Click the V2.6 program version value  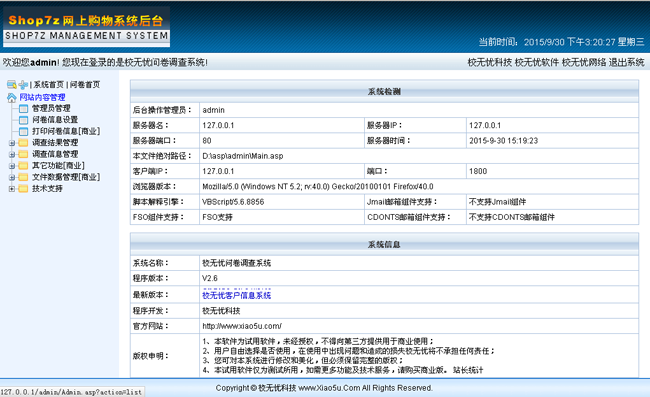tap(210, 278)
